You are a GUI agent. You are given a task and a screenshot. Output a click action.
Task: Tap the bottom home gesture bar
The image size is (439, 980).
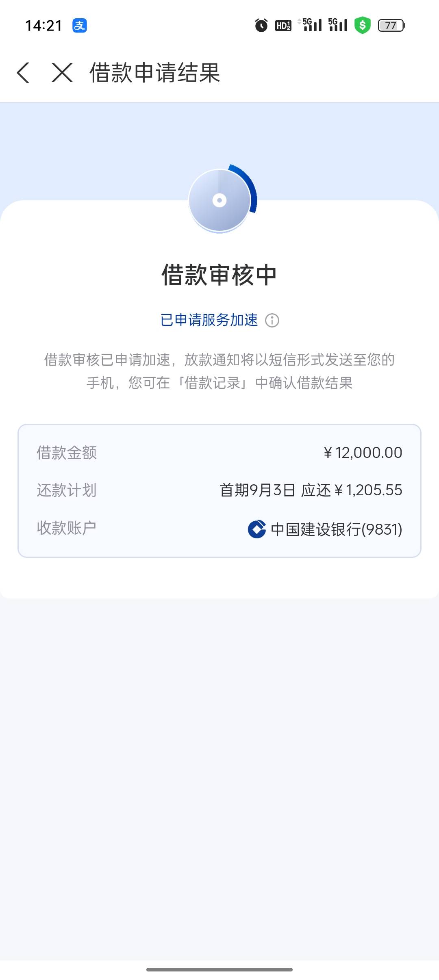pyautogui.click(x=219, y=969)
